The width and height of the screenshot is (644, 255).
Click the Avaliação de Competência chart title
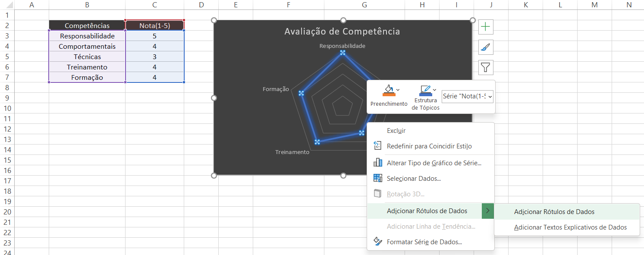[x=342, y=31]
